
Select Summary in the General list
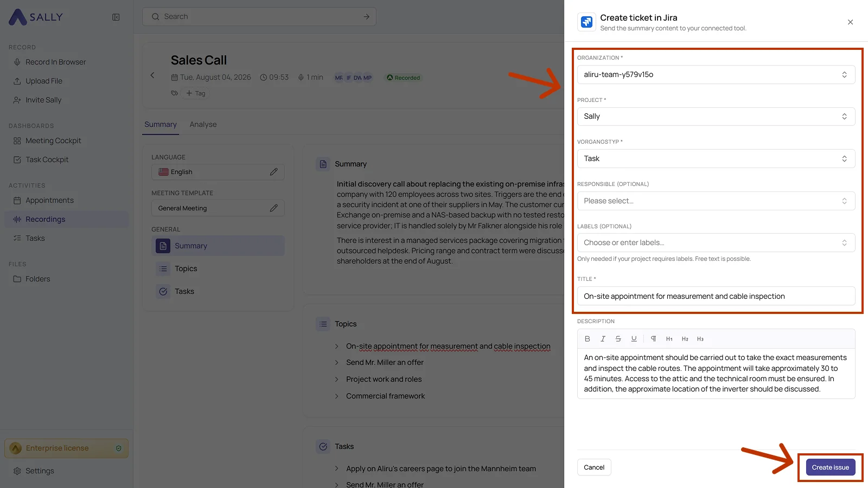point(218,246)
